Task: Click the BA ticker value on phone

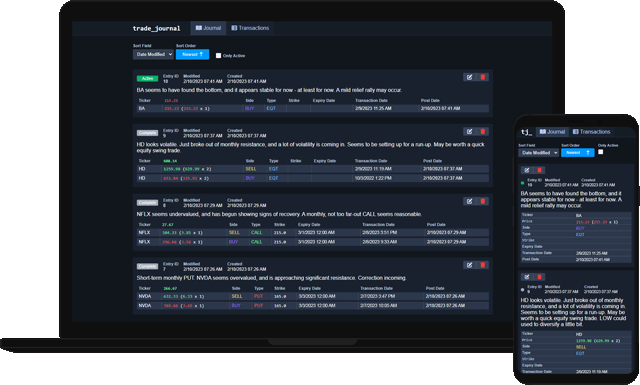Action: (x=579, y=216)
